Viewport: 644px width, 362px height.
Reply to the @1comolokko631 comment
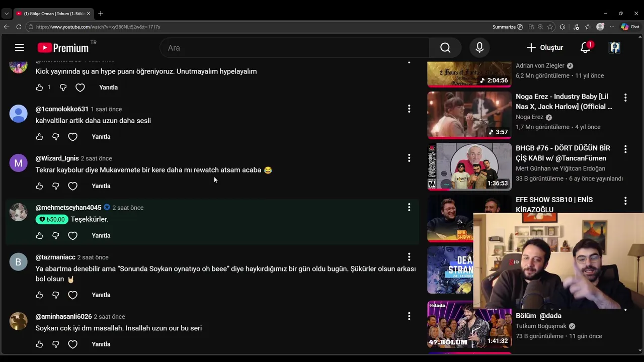point(101,137)
